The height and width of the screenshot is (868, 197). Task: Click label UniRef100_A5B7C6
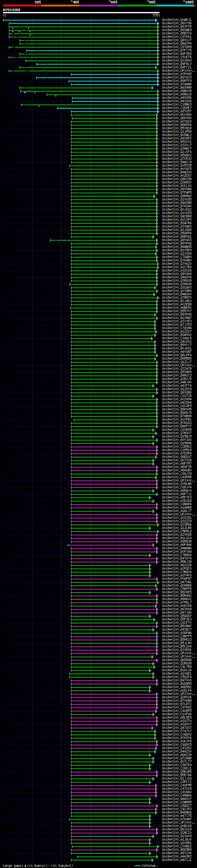177,34
